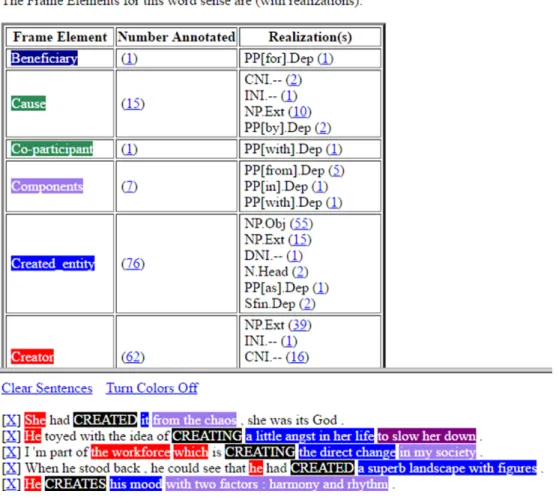This screenshot has width=559, height=503.
Task: Click the phrase 'the direct change'
Action: [347, 452]
